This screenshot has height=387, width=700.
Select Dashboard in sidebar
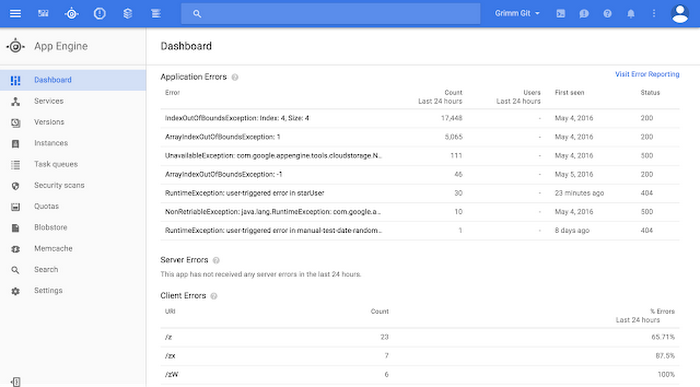(x=73, y=80)
